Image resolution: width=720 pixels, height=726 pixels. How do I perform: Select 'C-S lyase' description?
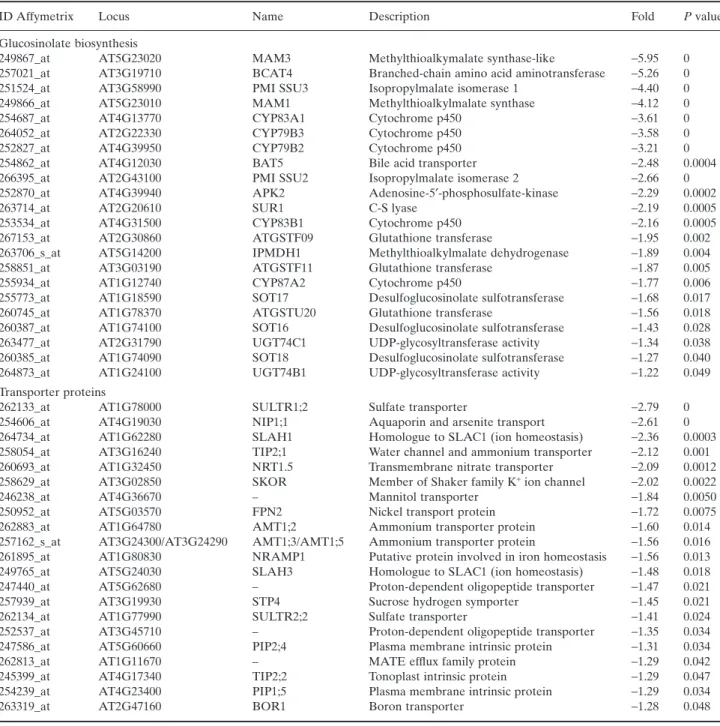tap(393, 208)
